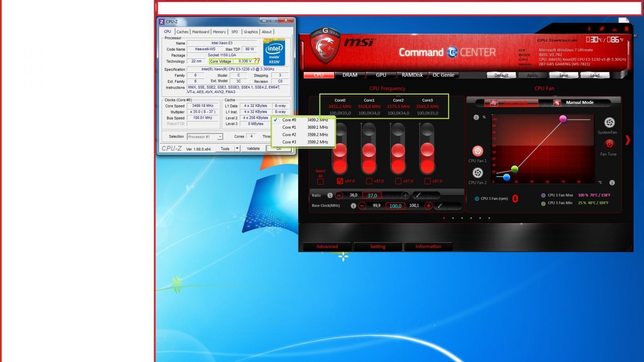The height and width of the screenshot is (362, 644).
Task: Click the MSI dragon shield logo
Action: [325, 45]
